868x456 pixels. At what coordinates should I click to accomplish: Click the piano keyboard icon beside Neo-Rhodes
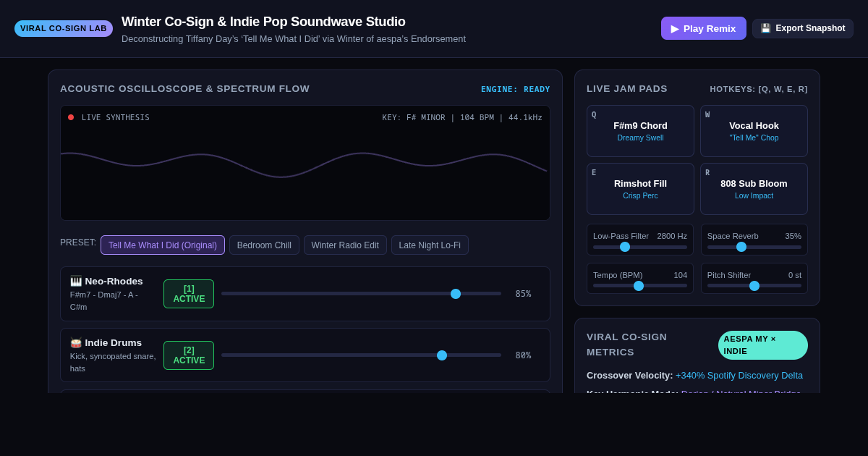point(76,281)
